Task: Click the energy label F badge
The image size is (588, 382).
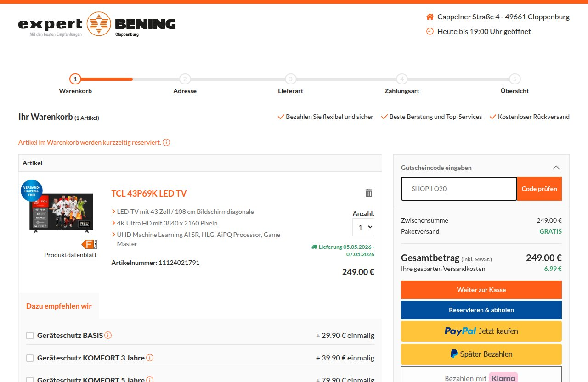Action: (89, 244)
